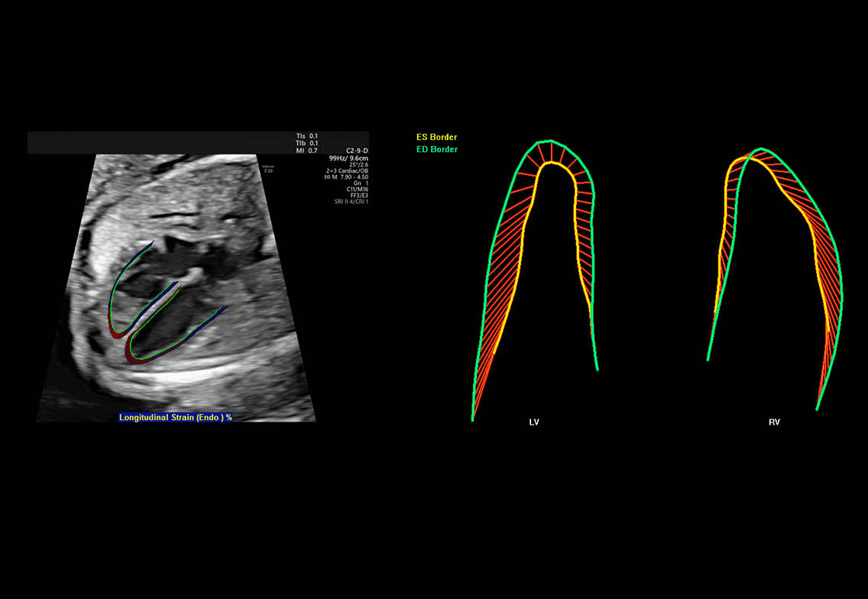Click the '99Hz/ 9.6cm' frame rate text

pyautogui.click(x=348, y=158)
